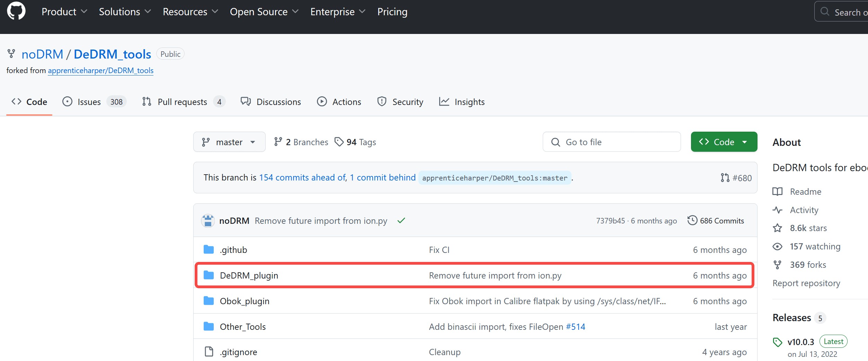Open latest commit message in header bar
This screenshot has width=868, height=361.
pyautogui.click(x=321, y=221)
